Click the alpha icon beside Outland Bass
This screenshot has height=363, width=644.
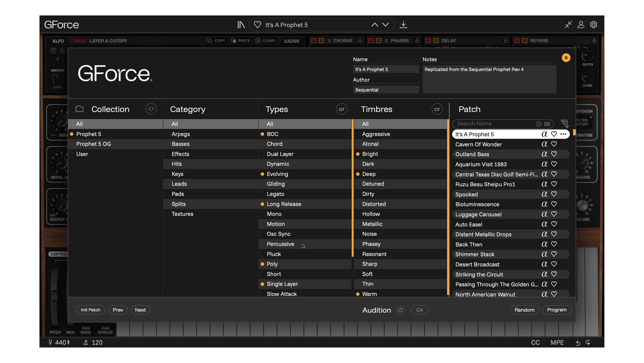544,154
